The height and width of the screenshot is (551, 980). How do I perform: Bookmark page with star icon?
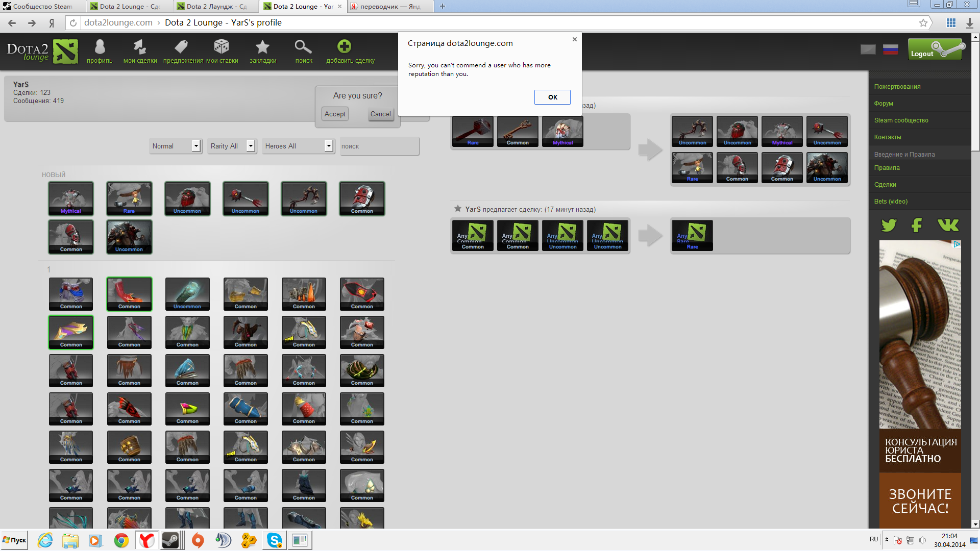923,23
